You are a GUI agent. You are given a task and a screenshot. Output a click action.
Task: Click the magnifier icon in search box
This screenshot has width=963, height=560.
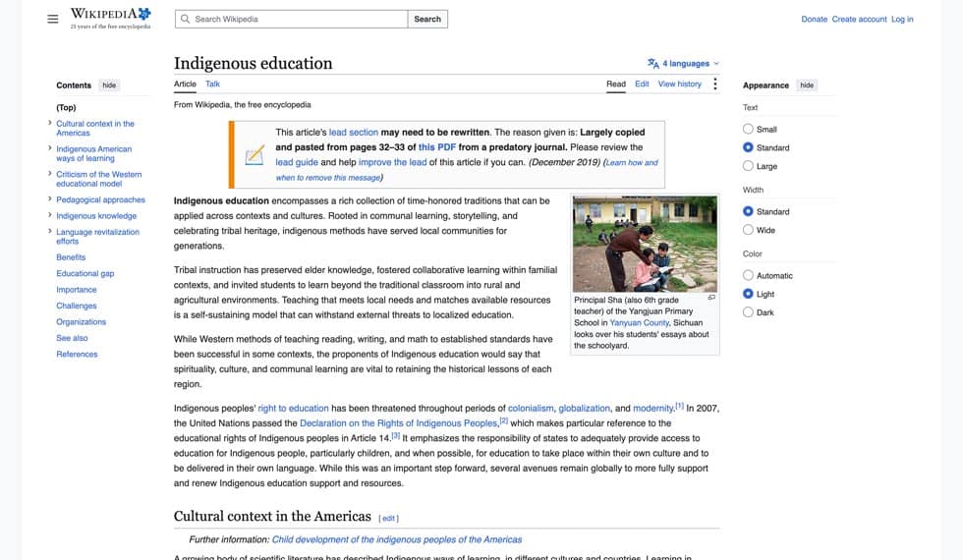coord(185,19)
